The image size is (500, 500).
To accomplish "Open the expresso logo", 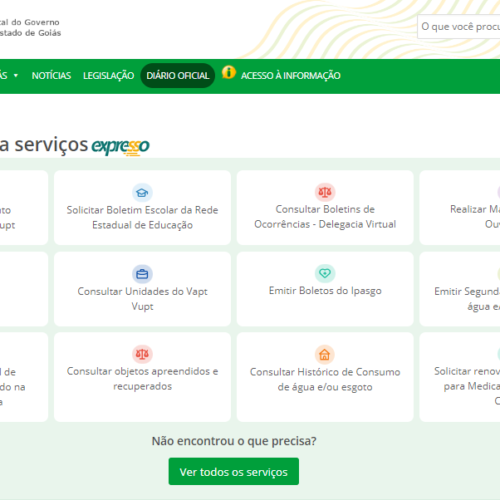I will pyautogui.click(x=120, y=146).
